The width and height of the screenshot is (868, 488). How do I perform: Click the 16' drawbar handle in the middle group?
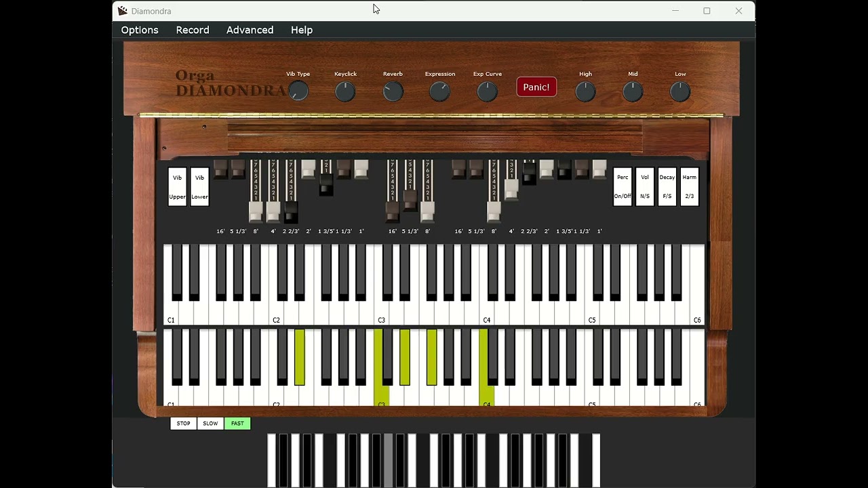(x=393, y=212)
